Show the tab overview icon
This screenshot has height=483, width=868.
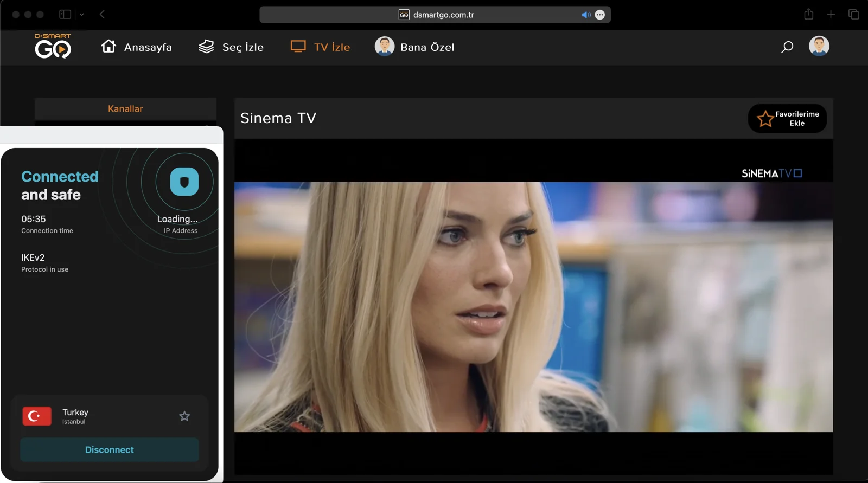(853, 15)
